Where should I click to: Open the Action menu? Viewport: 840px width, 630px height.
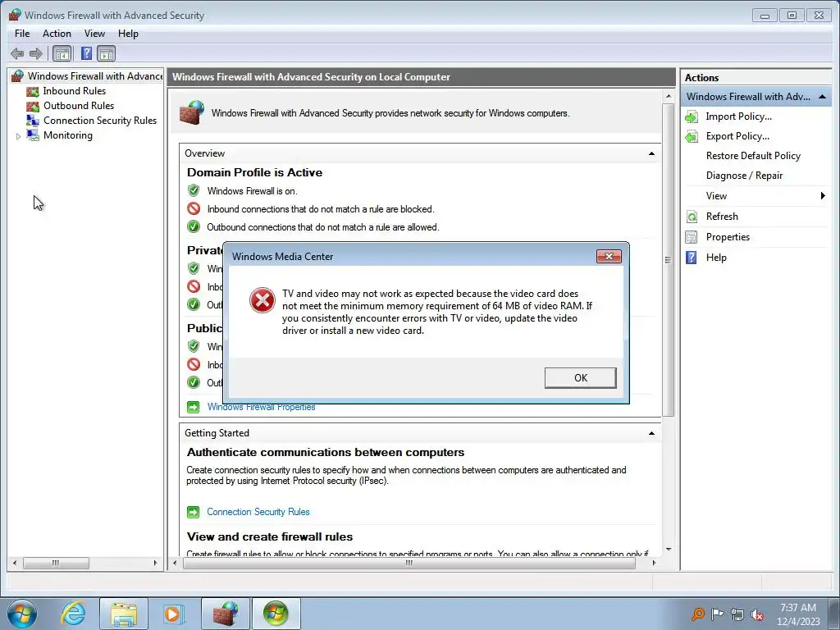(x=57, y=33)
